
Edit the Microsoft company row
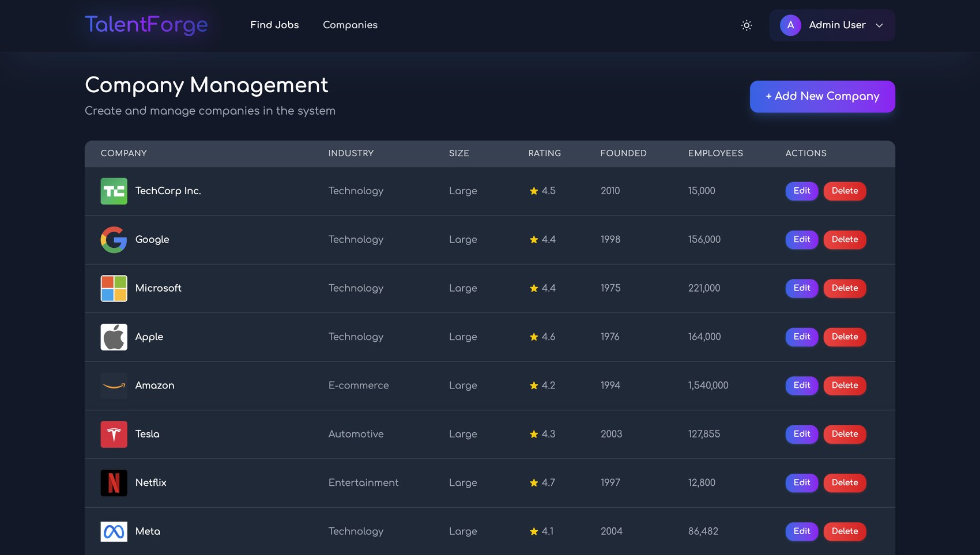pyautogui.click(x=802, y=288)
